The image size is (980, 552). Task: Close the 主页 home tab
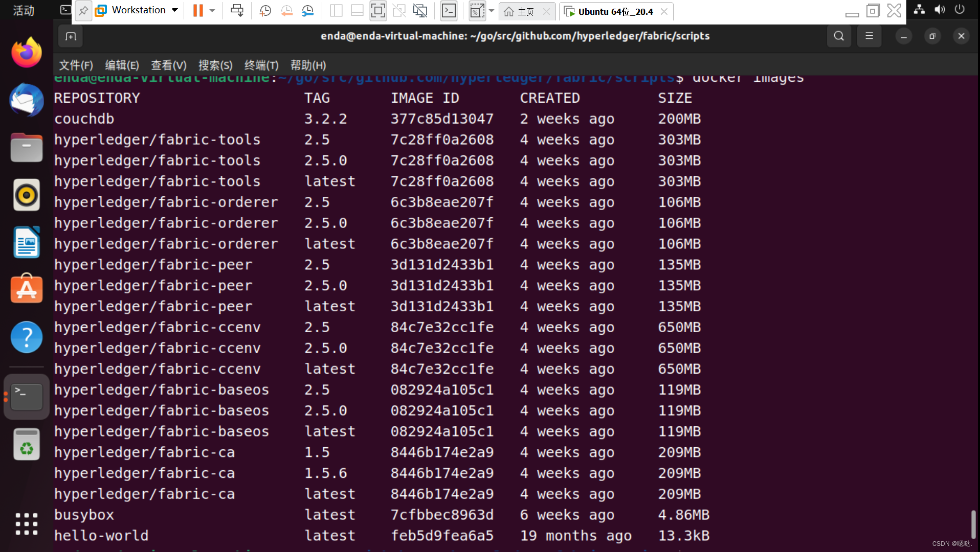[x=546, y=11]
